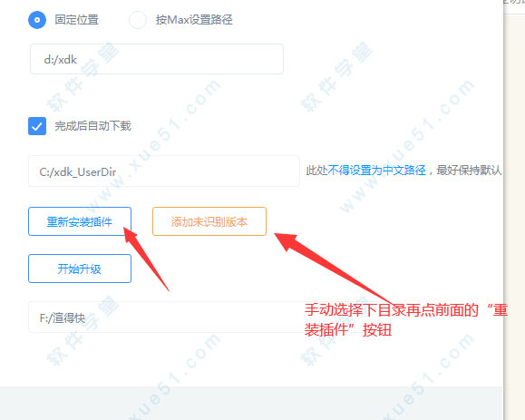The width and height of the screenshot is (525, 420).
Task: Click the 完成后自动下载 label text
Action: click(x=93, y=126)
